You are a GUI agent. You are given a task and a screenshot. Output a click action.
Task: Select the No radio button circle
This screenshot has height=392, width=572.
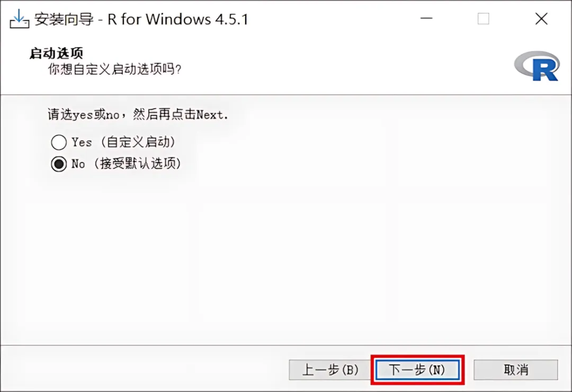click(x=59, y=164)
